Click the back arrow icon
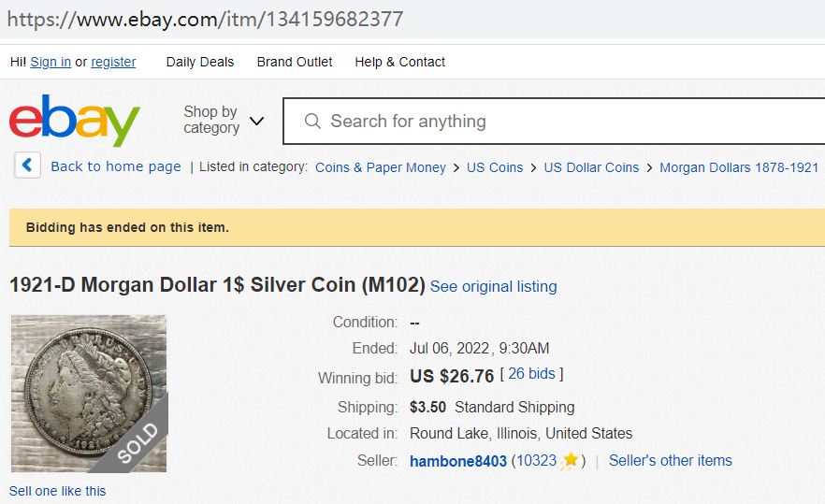Screen dimensions: 825x504 (x=27, y=166)
